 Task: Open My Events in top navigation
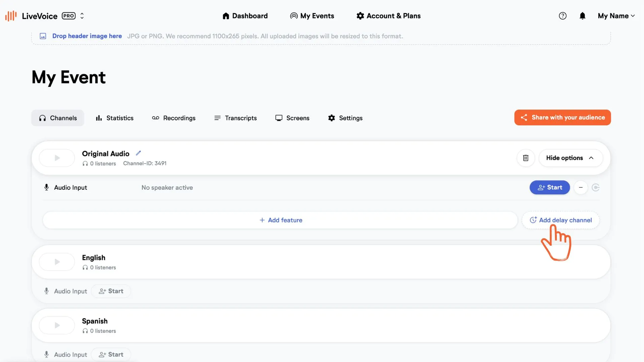312,16
